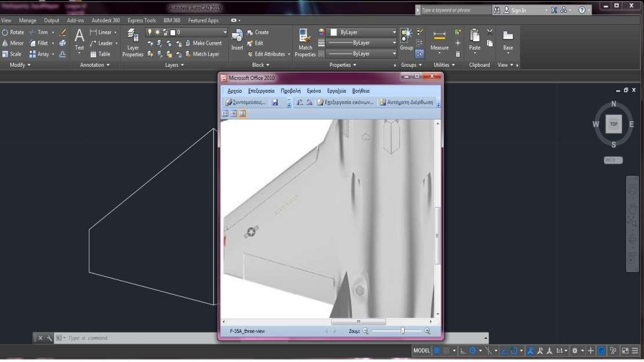The image size is (644, 362).
Task: Expand the Utilities panel
Action: 445,65
